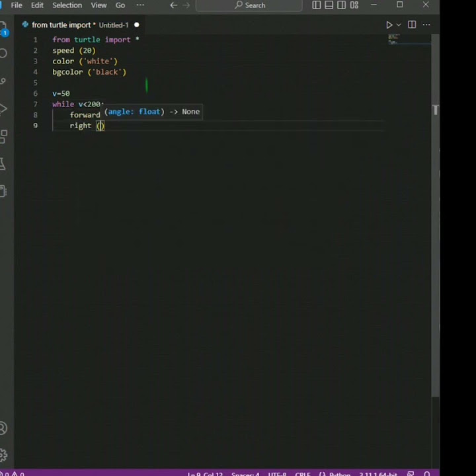Open the Selection menu
Image resolution: width=476 pixels, height=476 pixels.
(67, 5)
